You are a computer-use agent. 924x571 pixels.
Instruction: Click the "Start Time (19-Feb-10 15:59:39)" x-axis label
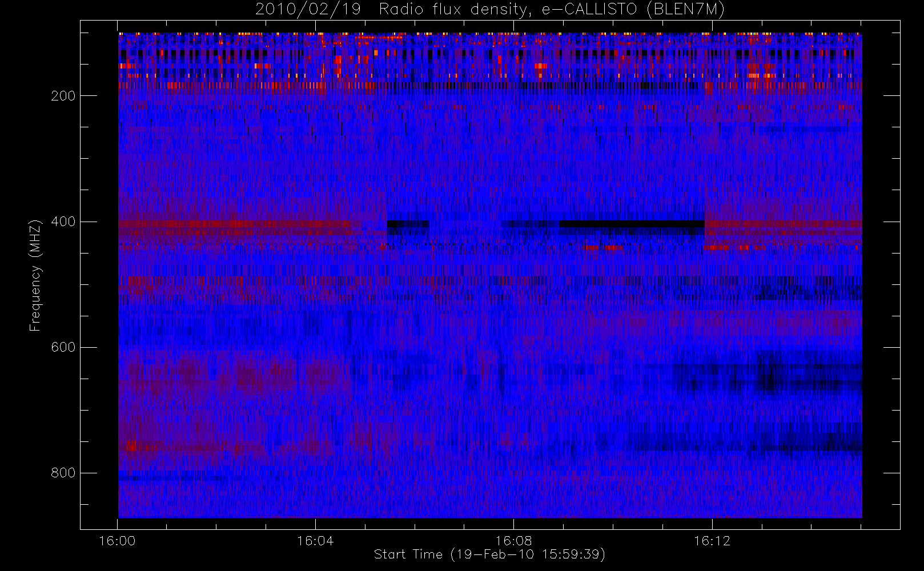(489, 554)
